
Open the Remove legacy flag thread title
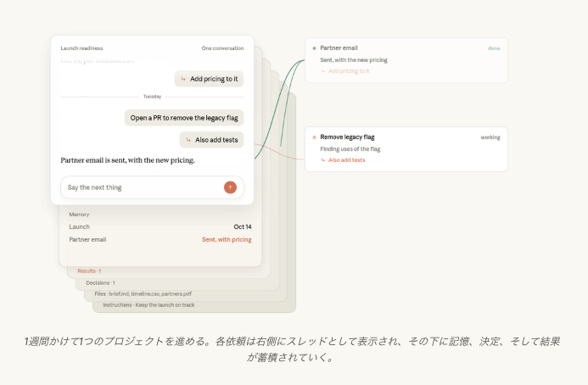pyautogui.click(x=347, y=137)
